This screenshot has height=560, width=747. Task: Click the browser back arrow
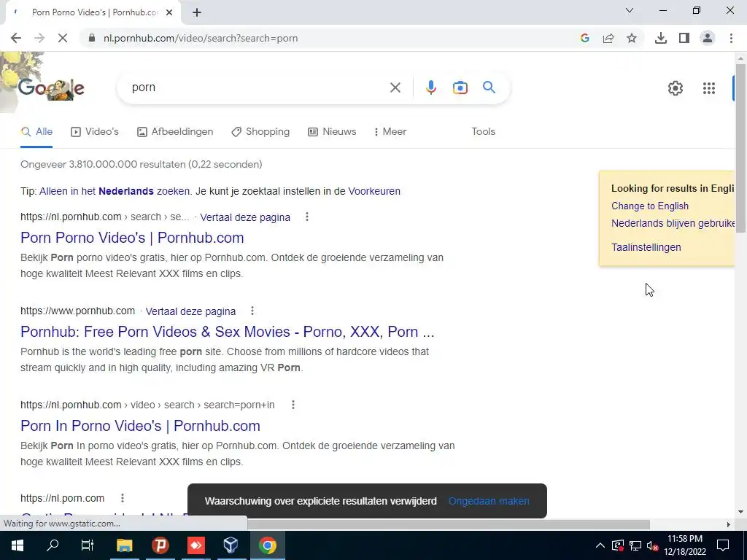pos(16,38)
